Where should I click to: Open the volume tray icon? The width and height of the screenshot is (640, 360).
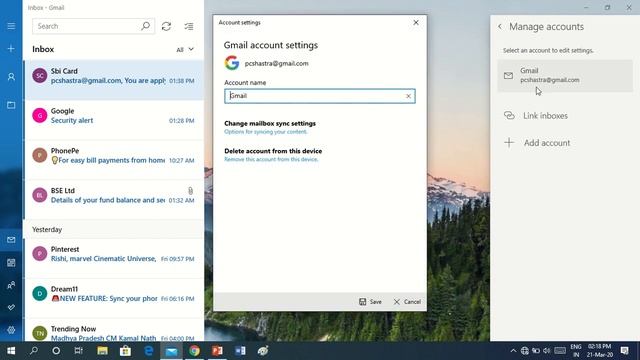(x=547, y=351)
